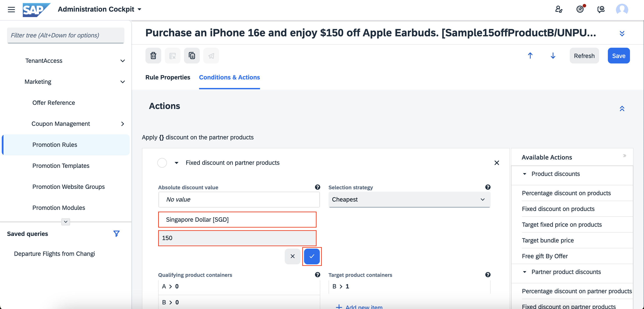
Task: Click the duplicate rule copy icon
Action: tap(192, 55)
